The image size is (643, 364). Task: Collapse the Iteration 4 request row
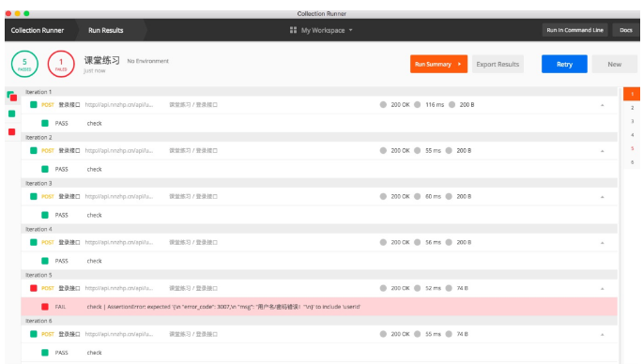(x=603, y=243)
